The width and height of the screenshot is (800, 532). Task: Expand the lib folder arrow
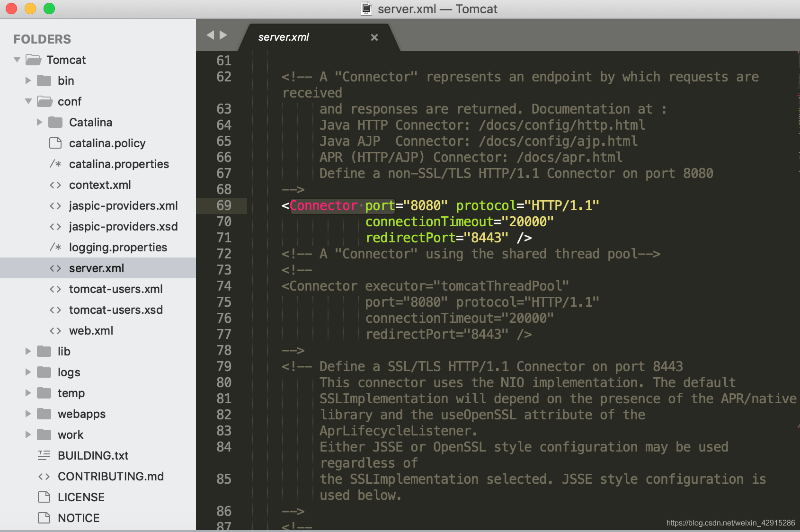point(28,351)
